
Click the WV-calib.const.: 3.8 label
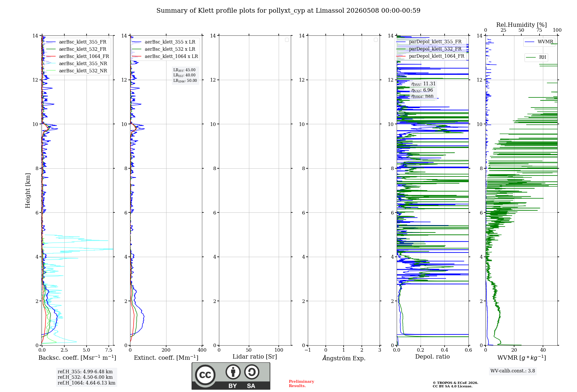tap(513, 371)
